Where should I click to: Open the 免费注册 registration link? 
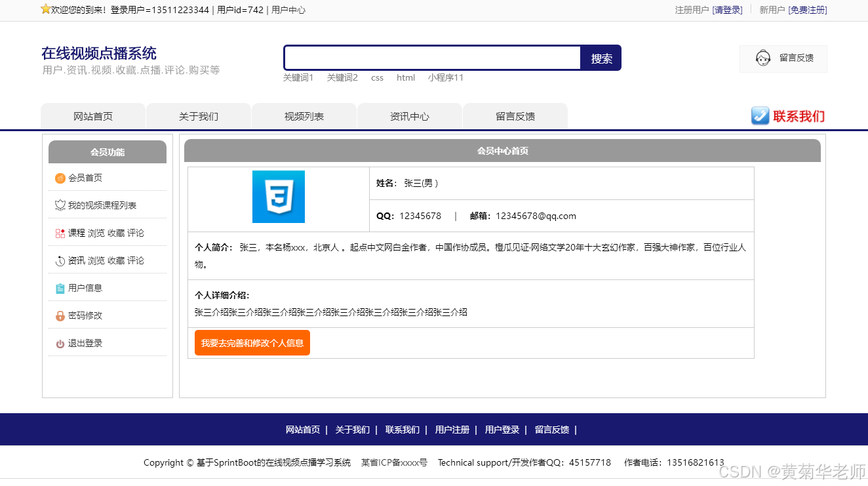(808, 10)
